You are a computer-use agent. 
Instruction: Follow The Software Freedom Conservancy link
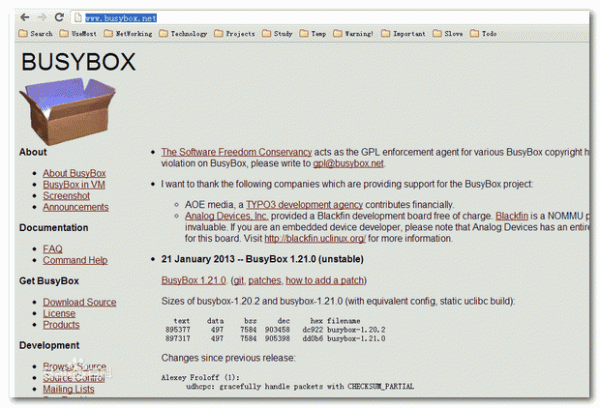[x=236, y=152]
